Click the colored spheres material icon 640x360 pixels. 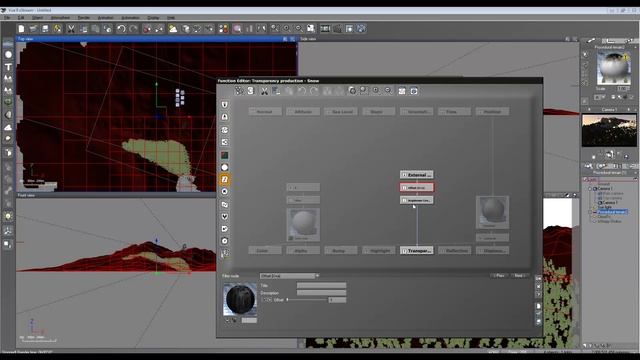(223, 29)
